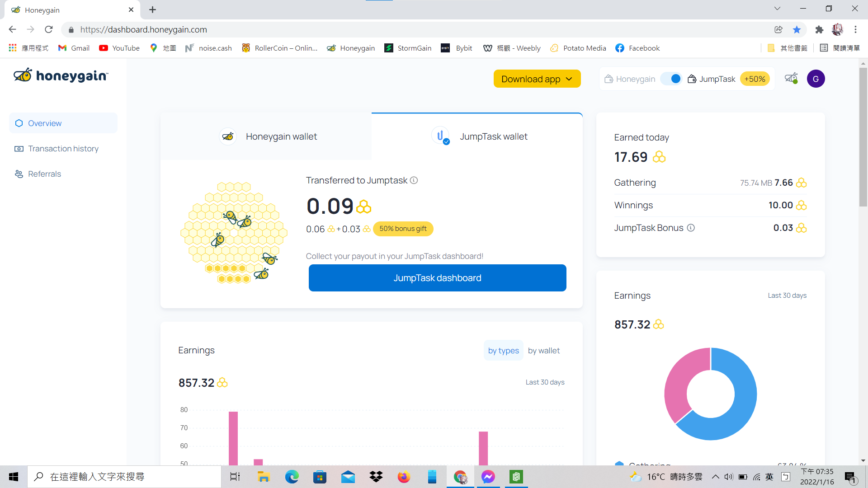Open the JumpTask dashboard button
The image size is (868, 488).
coord(438,278)
